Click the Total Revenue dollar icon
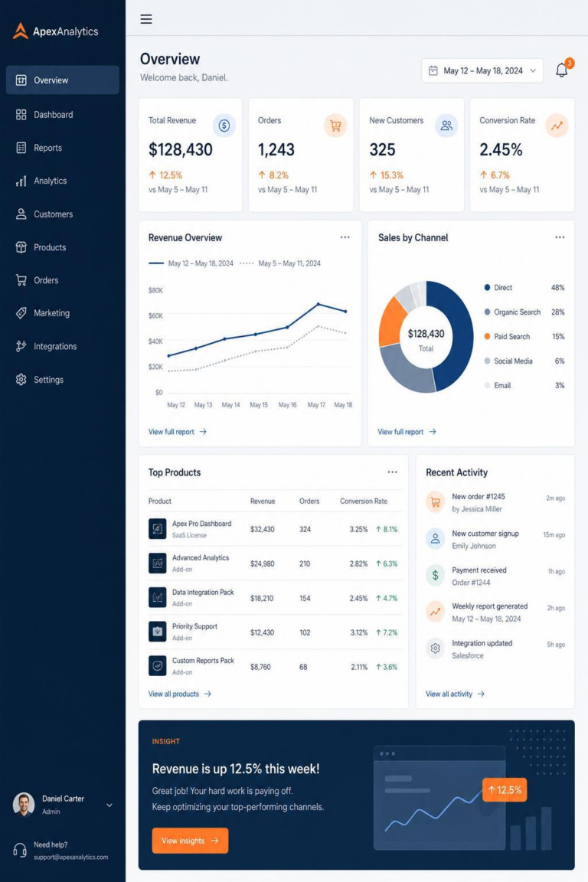Image resolution: width=588 pixels, height=882 pixels. (224, 126)
